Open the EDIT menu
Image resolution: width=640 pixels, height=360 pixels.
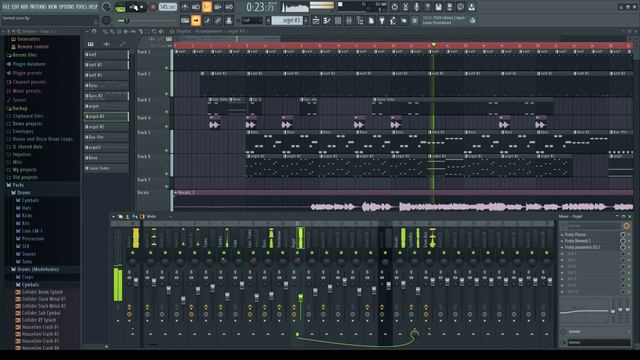click(16, 7)
